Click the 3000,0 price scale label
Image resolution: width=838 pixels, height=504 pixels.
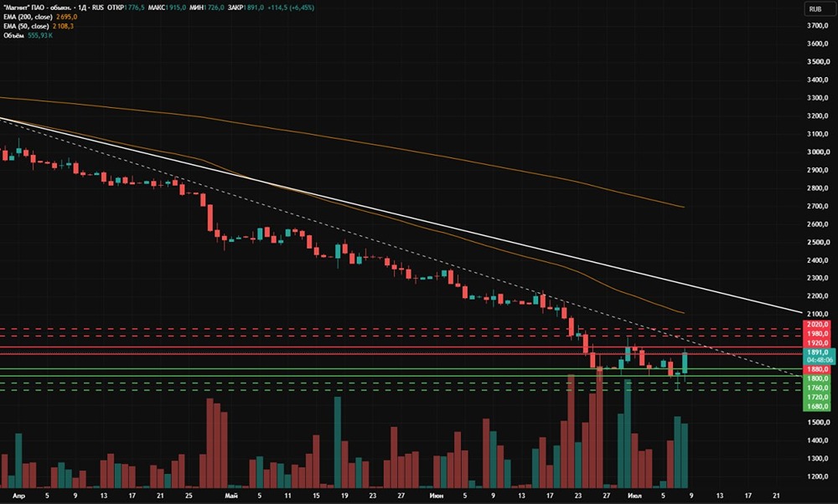click(818, 152)
